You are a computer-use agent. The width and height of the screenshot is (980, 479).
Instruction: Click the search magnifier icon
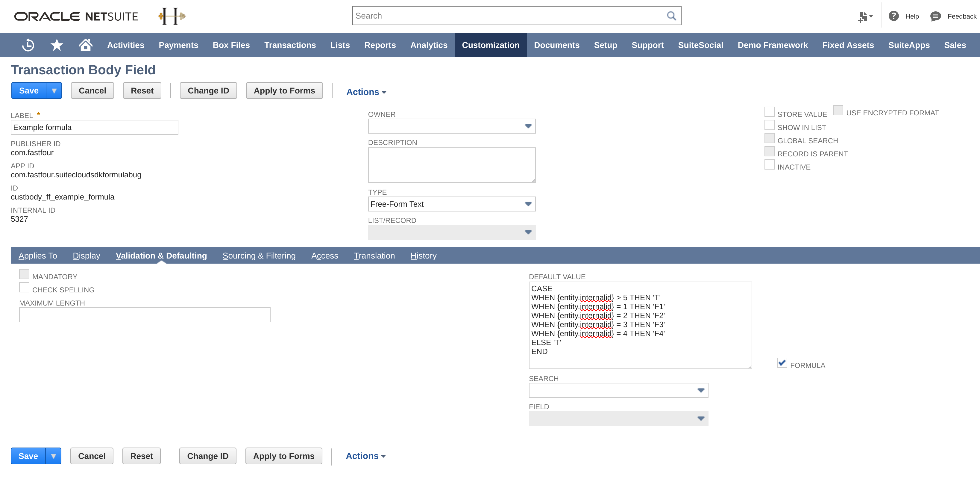pos(671,16)
